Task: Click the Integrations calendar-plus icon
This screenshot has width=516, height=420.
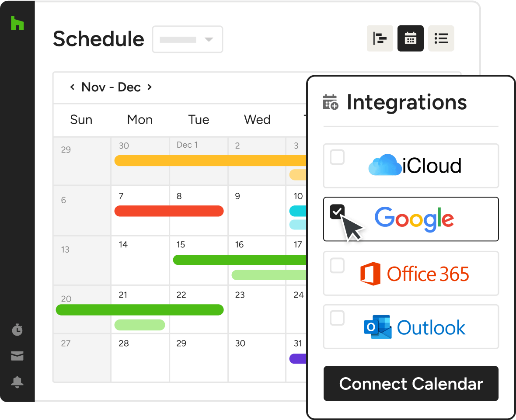Action: coord(330,102)
